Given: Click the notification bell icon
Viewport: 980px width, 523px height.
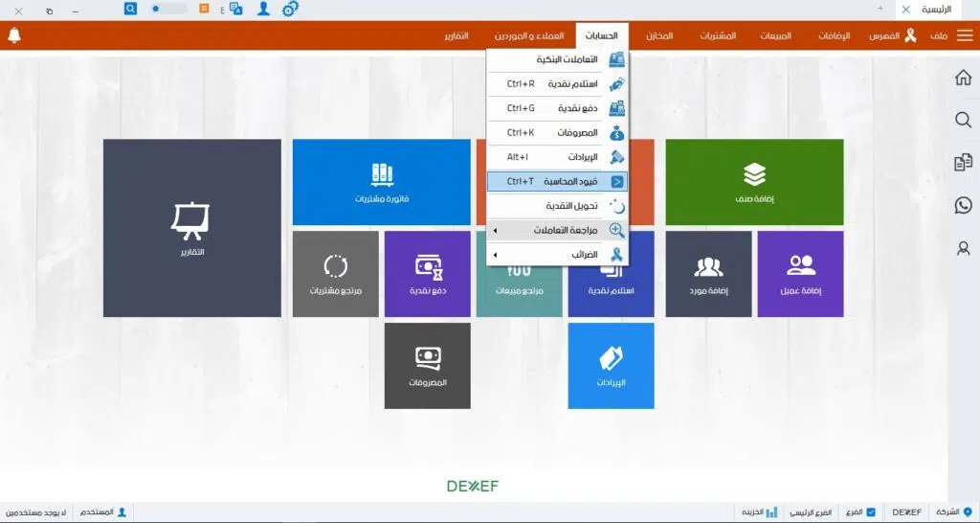Looking at the screenshot, I should [x=13, y=35].
